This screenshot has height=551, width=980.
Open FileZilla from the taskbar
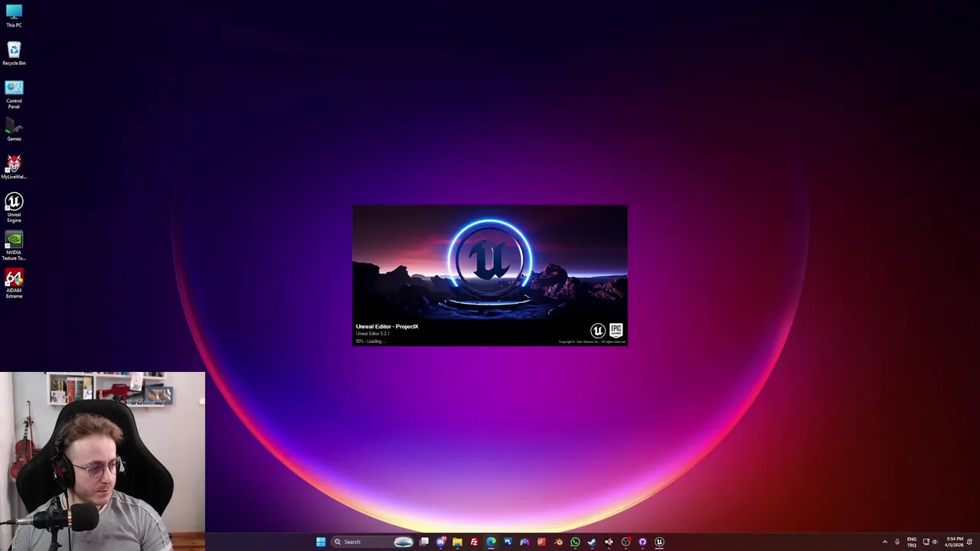click(x=474, y=542)
